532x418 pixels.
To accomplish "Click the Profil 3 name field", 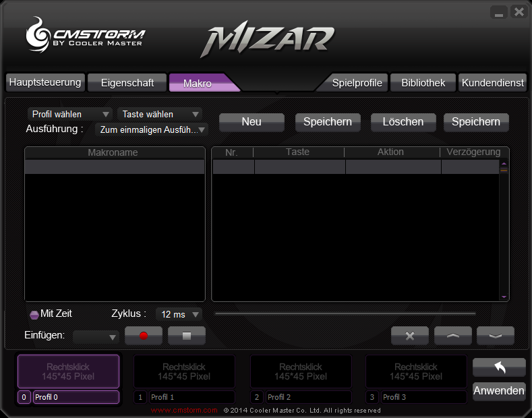I will (x=424, y=397).
